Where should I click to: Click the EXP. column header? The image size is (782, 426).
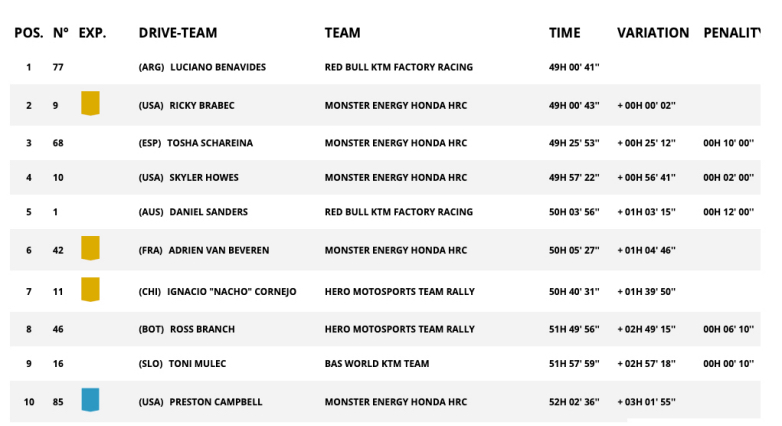click(x=92, y=33)
